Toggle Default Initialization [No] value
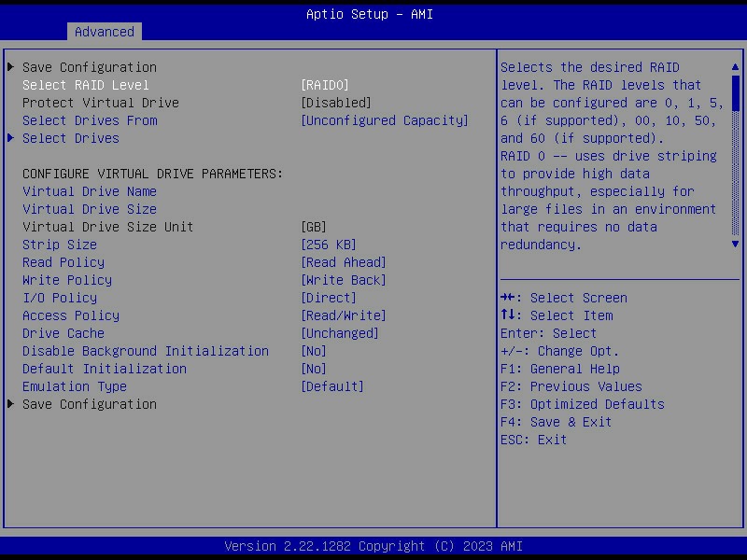 (x=314, y=369)
